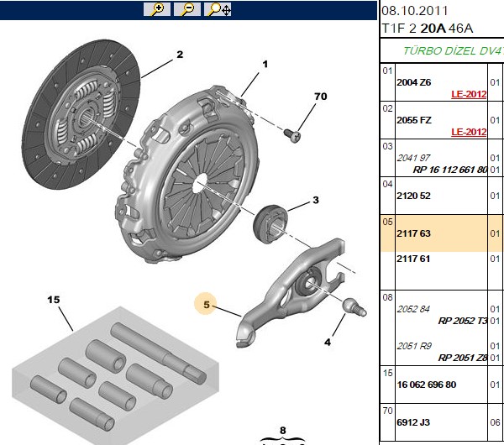Viewport: 504px width, 445px height.
Task: Select replacement part RP 2051 Z8
Action: coord(463,358)
